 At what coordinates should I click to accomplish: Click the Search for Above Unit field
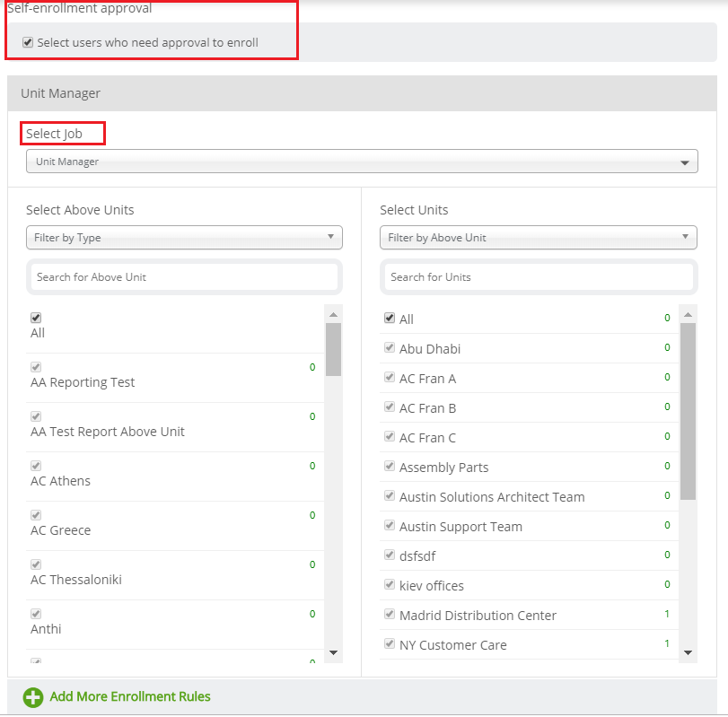184,277
